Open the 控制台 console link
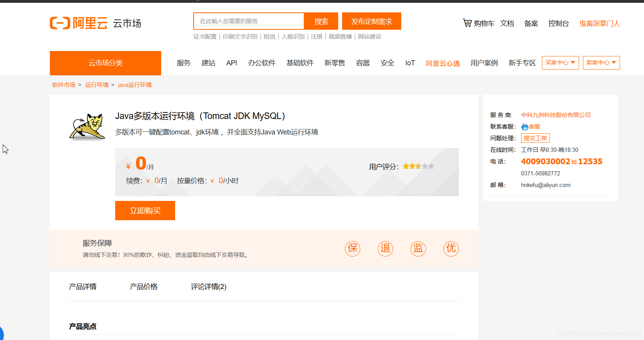The height and width of the screenshot is (340, 644). point(559,24)
